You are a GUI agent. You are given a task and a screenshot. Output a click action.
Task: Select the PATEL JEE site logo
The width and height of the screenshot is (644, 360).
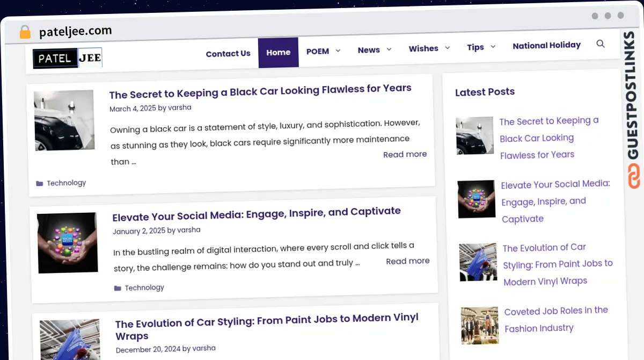pos(67,58)
